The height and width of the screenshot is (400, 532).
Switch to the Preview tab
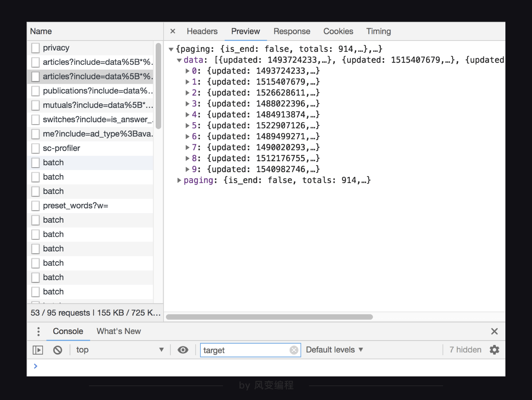[x=245, y=31]
